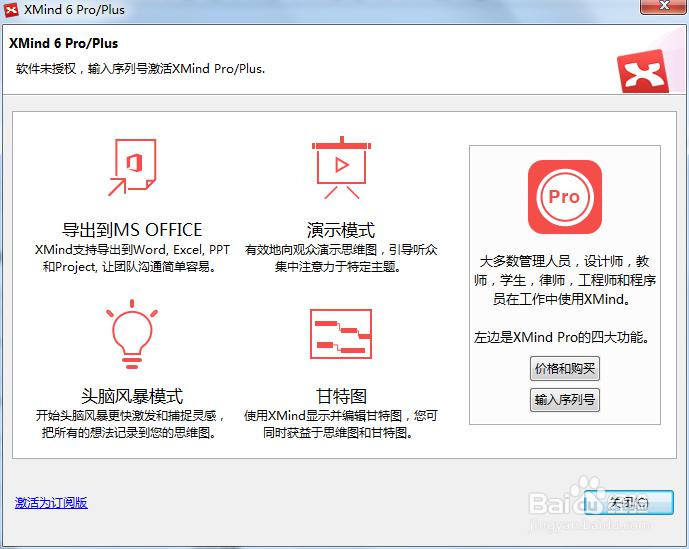Click the brainstorming mode light bulb icon
Screen dimensions: 689x549
click(132, 334)
